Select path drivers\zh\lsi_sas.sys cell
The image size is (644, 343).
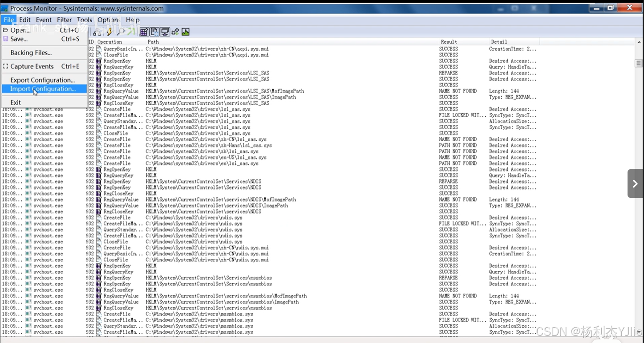pos(202,151)
